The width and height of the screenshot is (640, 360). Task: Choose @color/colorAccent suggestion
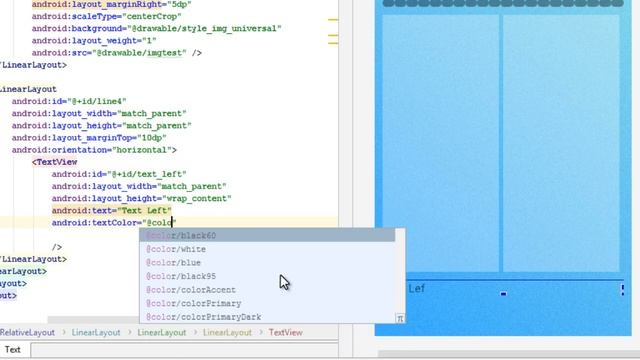(267, 290)
